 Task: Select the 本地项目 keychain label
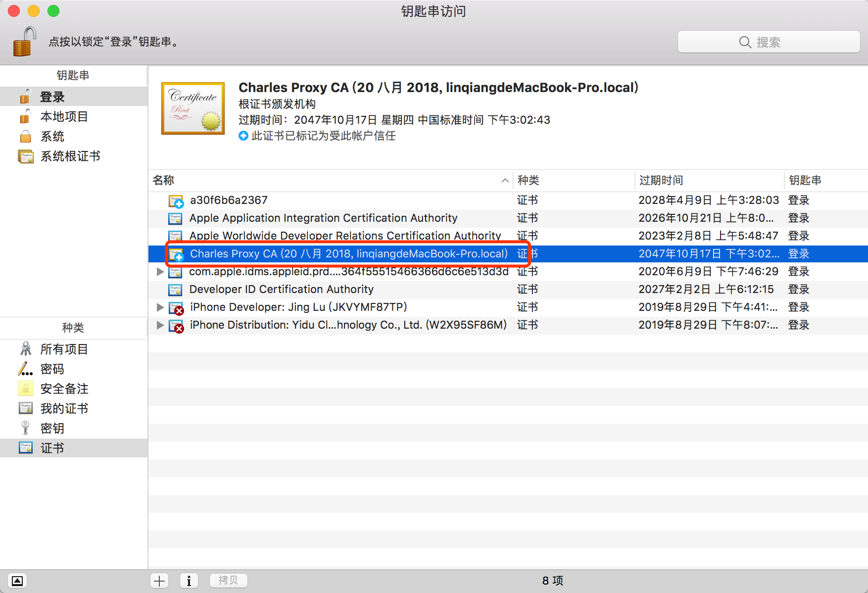point(64,117)
